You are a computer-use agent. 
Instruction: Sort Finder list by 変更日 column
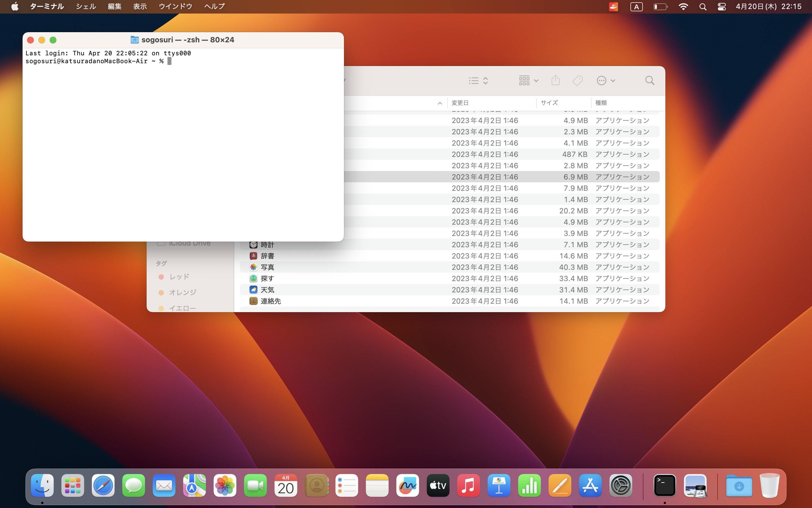491,103
